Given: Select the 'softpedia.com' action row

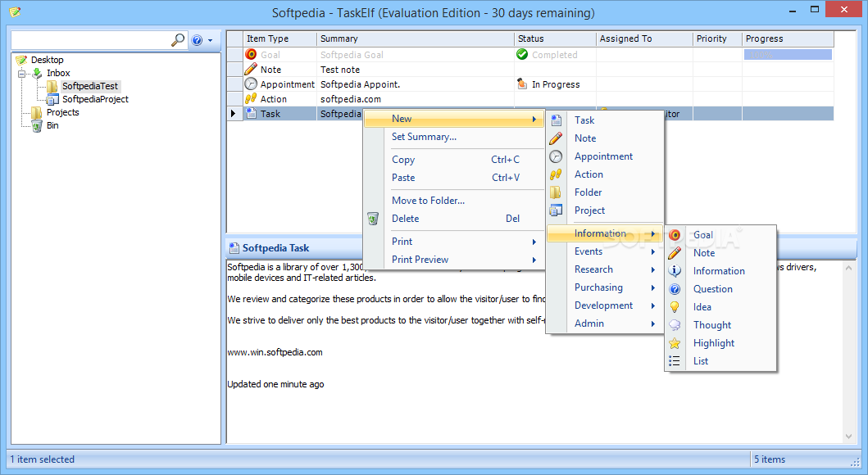Looking at the screenshot, I should click(x=351, y=99).
